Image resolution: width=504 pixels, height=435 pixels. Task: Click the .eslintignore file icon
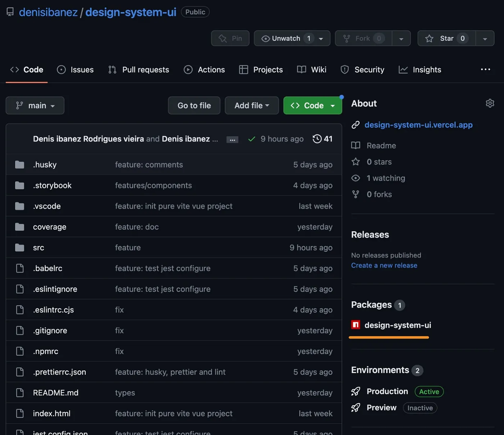coord(20,289)
